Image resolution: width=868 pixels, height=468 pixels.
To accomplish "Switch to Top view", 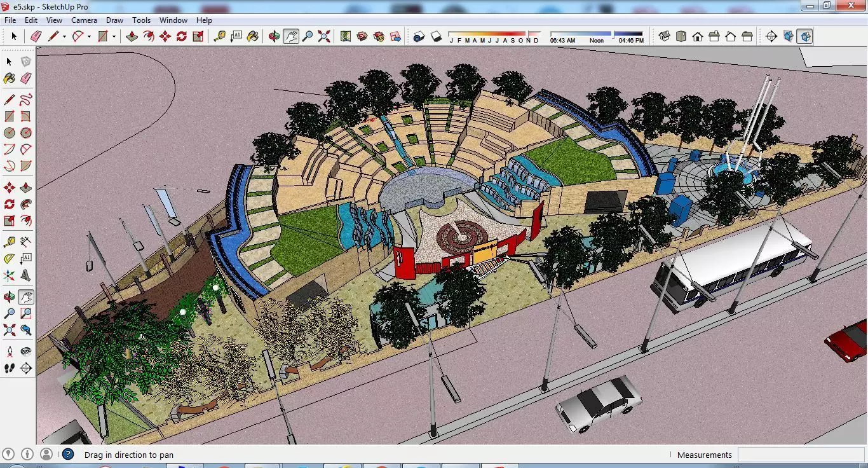I will point(681,37).
